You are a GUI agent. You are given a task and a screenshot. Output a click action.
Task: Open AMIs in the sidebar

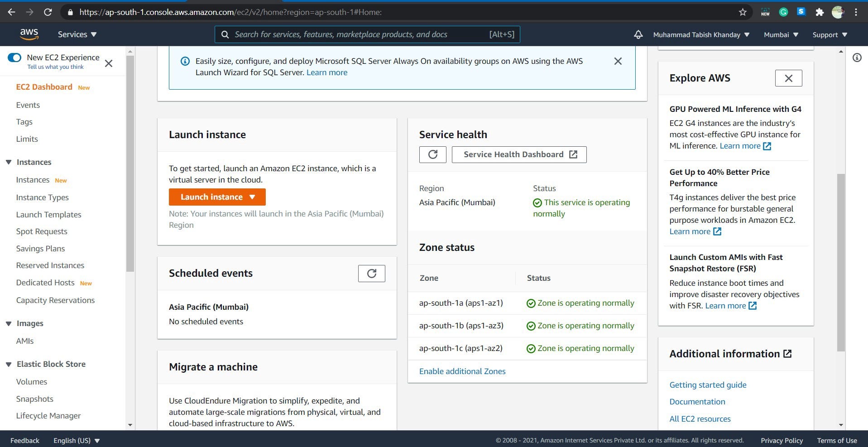pyautogui.click(x=25, y=341)
